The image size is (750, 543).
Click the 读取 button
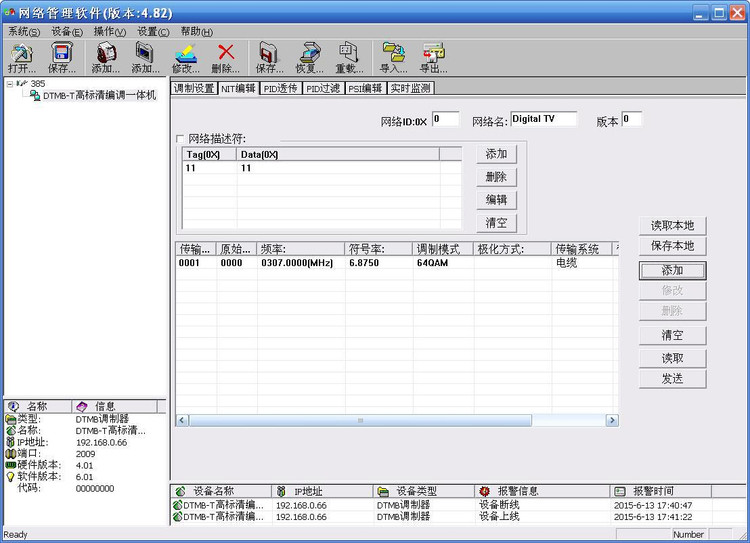click(x=672, y=358)
